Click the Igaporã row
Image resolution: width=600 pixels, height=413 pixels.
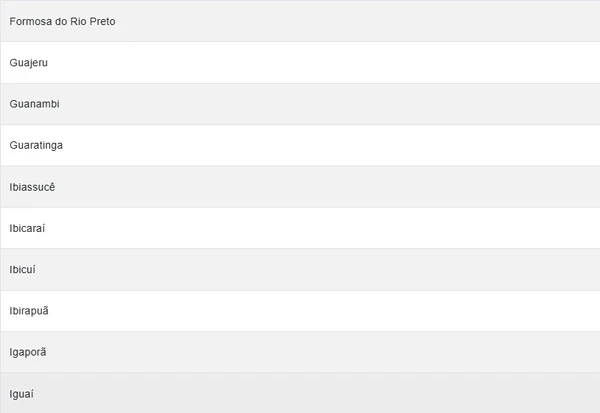(x=300, y=352)
